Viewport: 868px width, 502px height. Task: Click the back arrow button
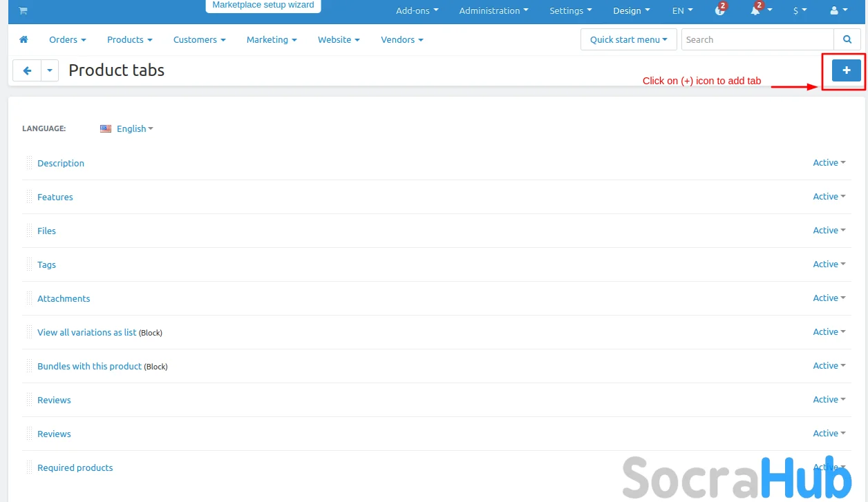click(x=27, y=70)
